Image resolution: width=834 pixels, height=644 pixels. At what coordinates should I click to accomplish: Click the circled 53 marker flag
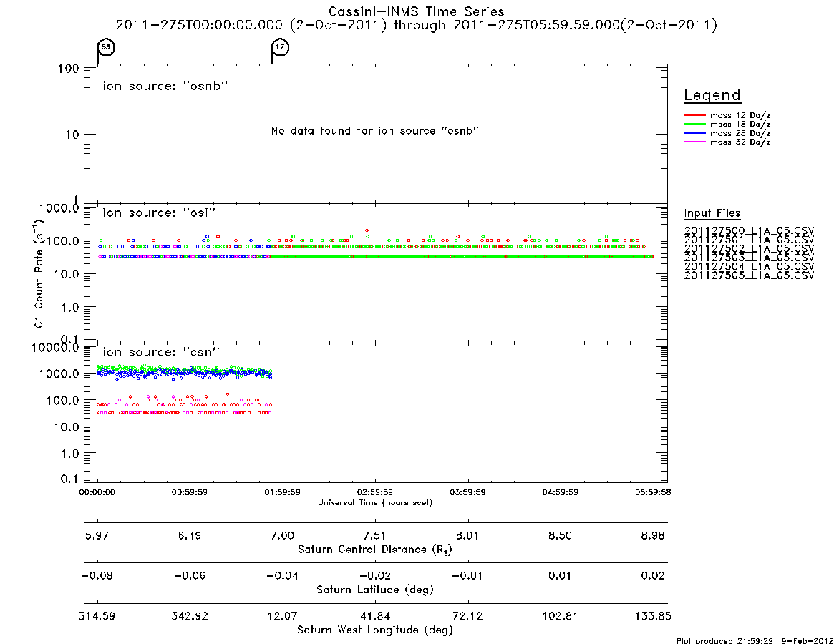point(106,47)
